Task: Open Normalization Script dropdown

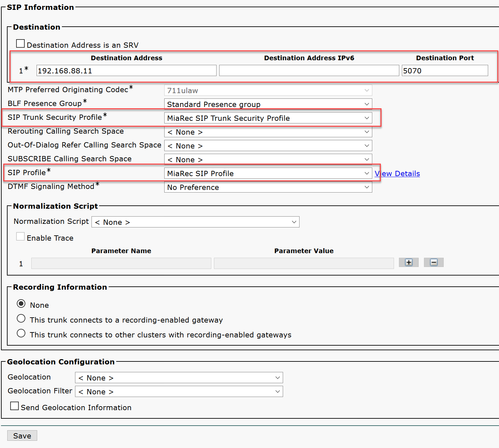Action: click(x=195, y=222)
